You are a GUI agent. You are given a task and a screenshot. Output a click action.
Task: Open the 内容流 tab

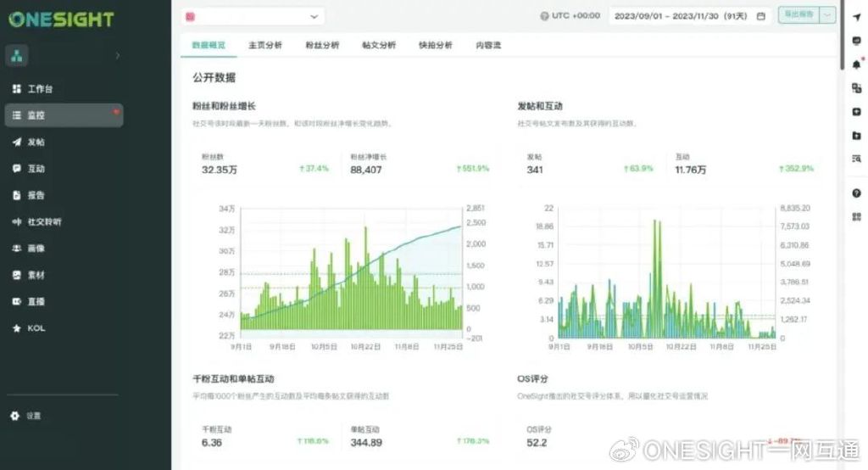coord(488,45)
